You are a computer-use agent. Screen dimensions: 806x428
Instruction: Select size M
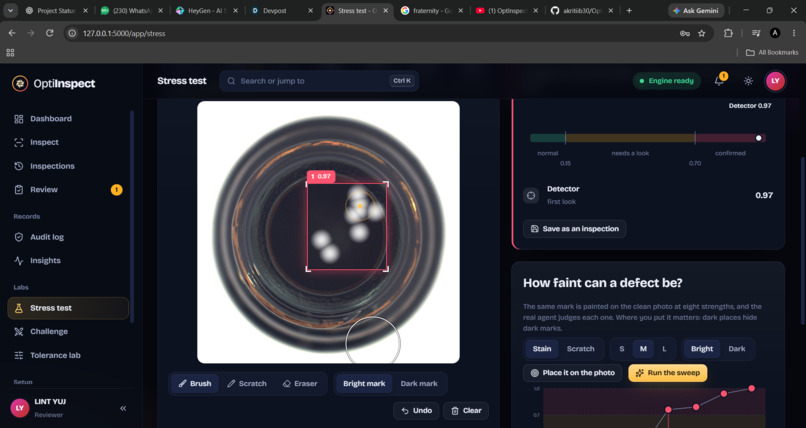tap(643, 348)
